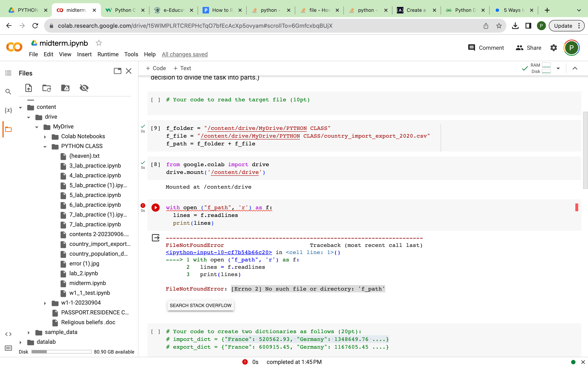Click the SEARCH STACK OVERFLOW button

click(x=200, y=305)
